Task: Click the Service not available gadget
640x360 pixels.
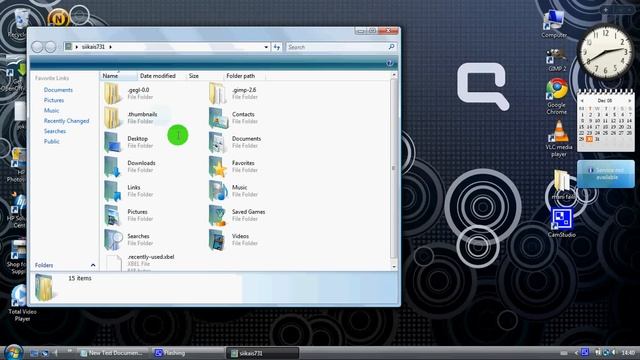Action: (606, 174)
